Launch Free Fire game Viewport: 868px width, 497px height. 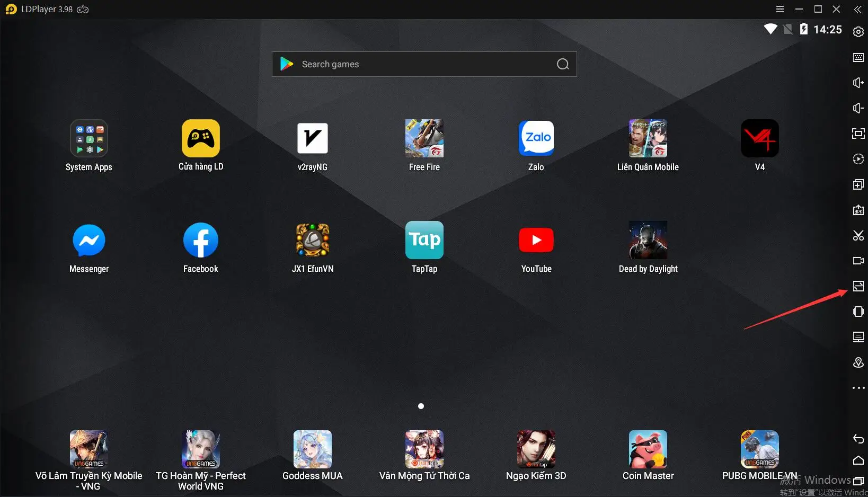coord(424,138)
